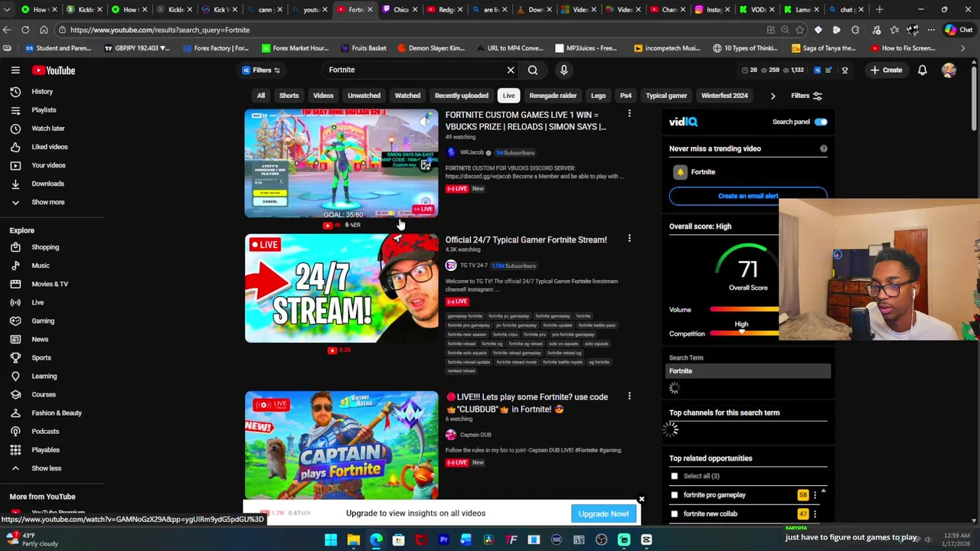This screenshot has width=980, height=551.
Task: Go to the YouTube home logo
Action: (54, 70)
